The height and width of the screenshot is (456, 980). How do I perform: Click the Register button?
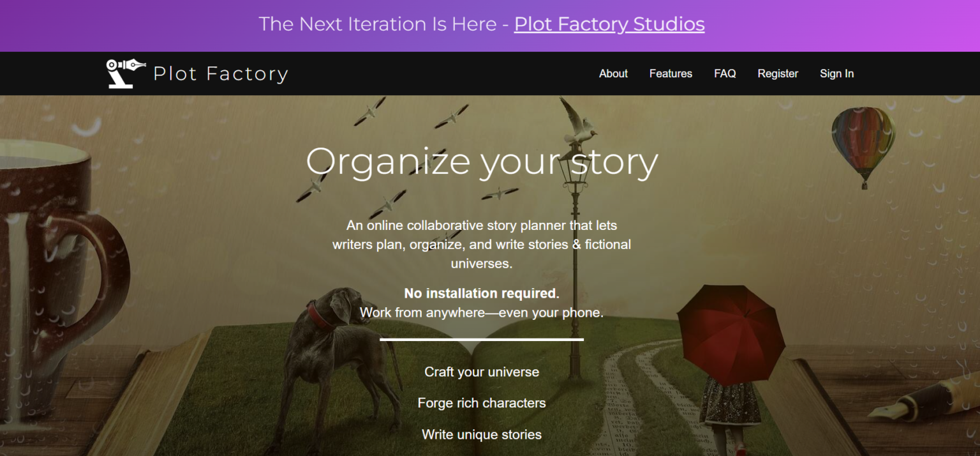point(778,73)
